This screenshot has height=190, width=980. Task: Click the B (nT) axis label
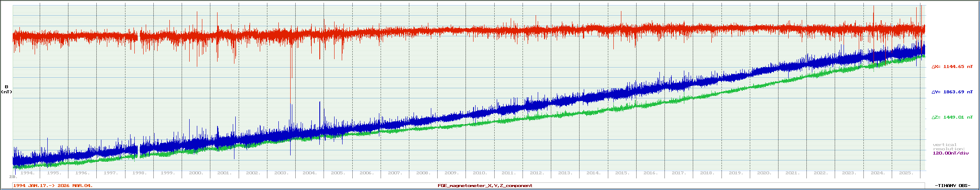click(6, 90)
